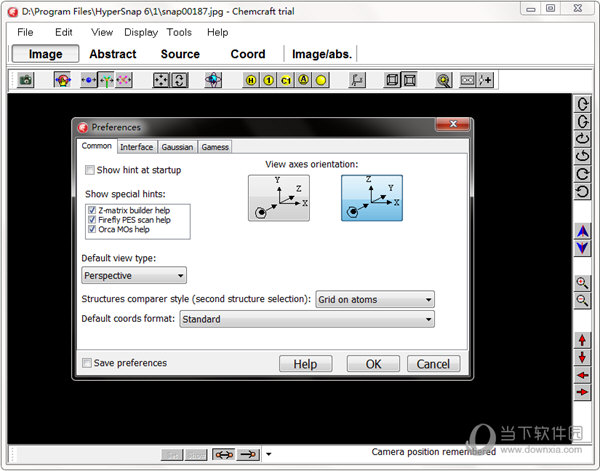Switch to the Gaussian preferences tab
600x471 pixels.
pos(178,147)
